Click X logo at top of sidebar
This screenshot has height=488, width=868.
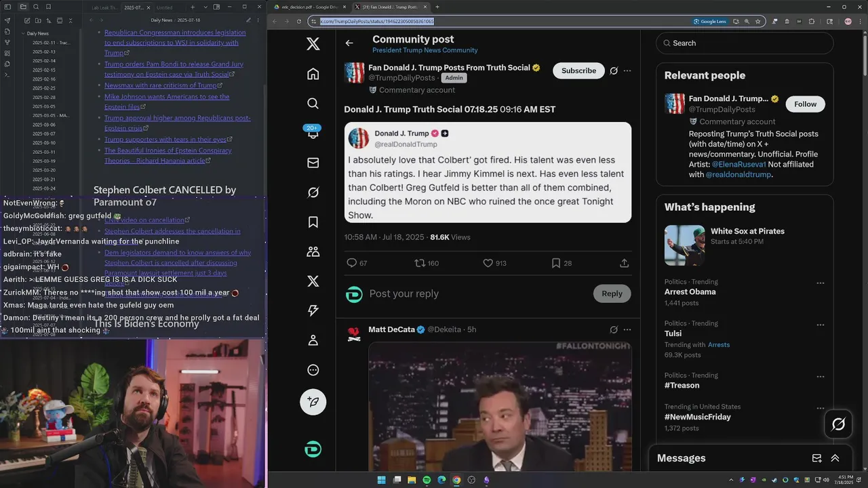pyautogui.click(x=313, y=44)
